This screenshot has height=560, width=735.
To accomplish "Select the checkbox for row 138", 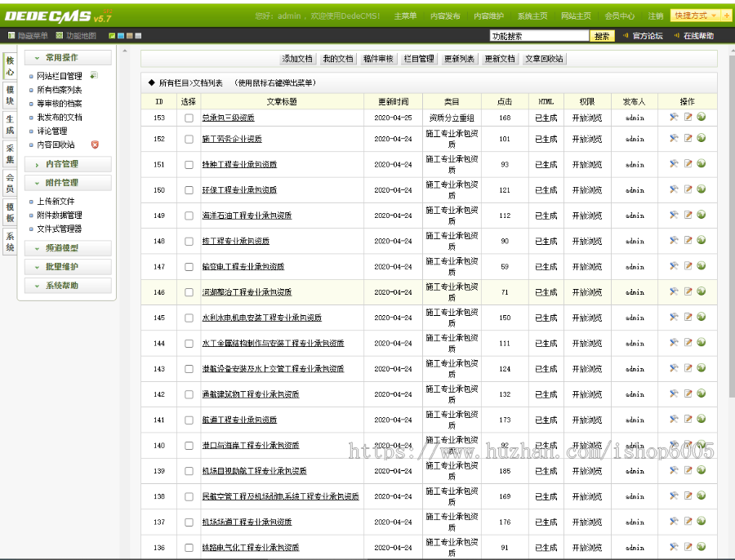I will (x=189, y=497).
